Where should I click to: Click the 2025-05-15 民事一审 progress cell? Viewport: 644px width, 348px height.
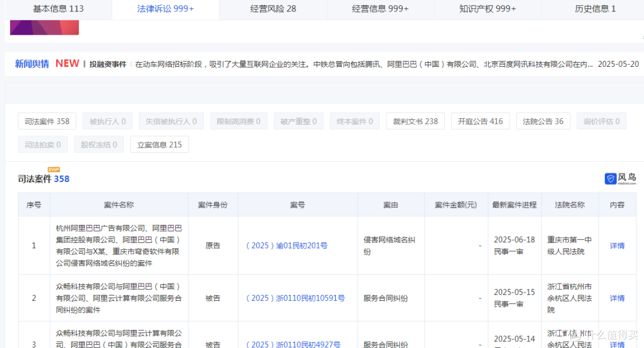tap(514, 298)
